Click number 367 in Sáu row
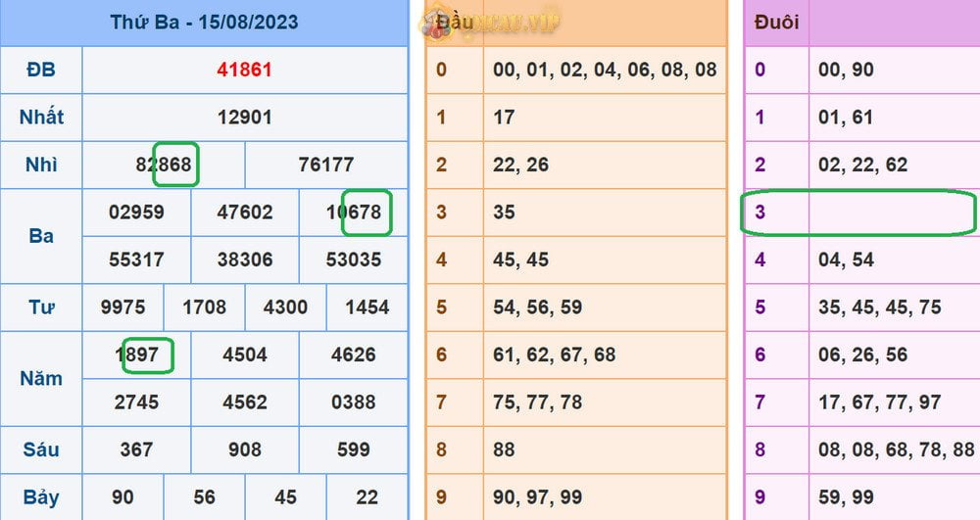The height and width of the screenshot is (520, 980). coord(136,449)
